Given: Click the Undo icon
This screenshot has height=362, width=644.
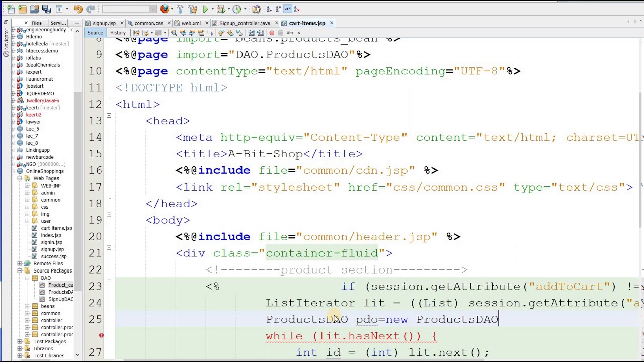Looking at the screenshot, I should 78,9.
